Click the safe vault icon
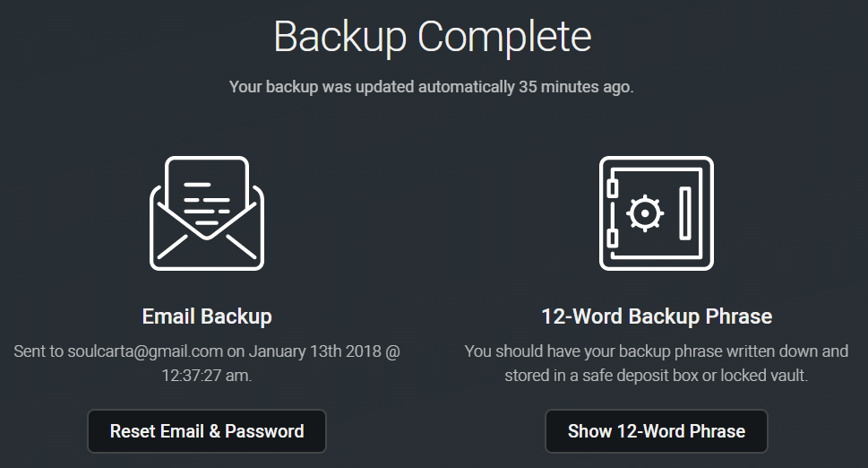 [x=657, y=213]
